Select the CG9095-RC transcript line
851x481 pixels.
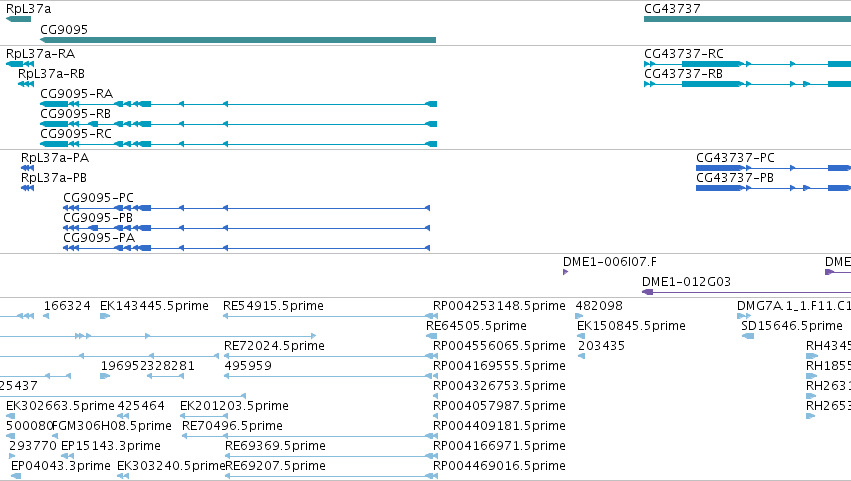(239, 144)
